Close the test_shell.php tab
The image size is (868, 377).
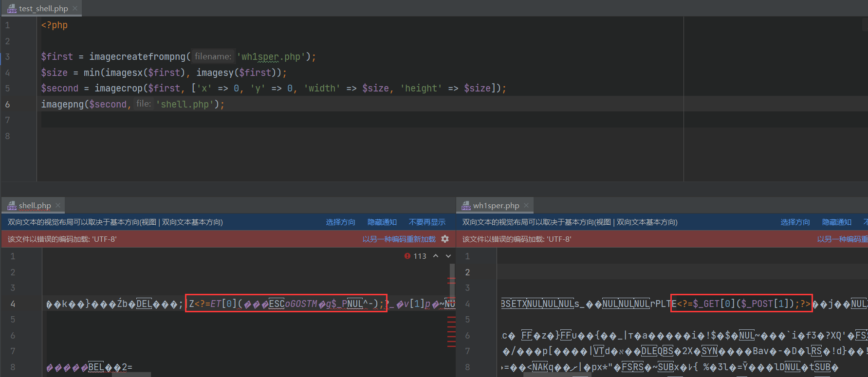click(x=75, y=8)
